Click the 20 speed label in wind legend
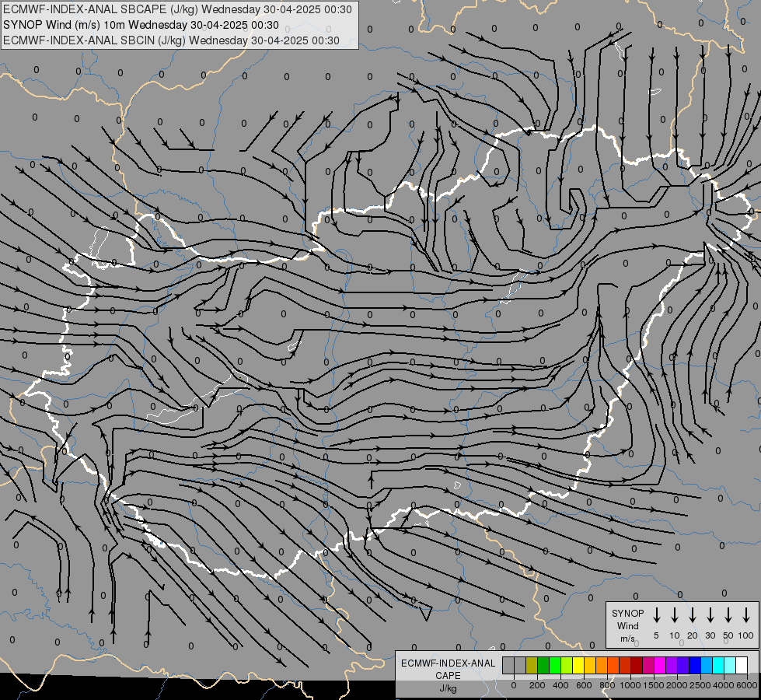Screen dimensions: 761x700 693,635
